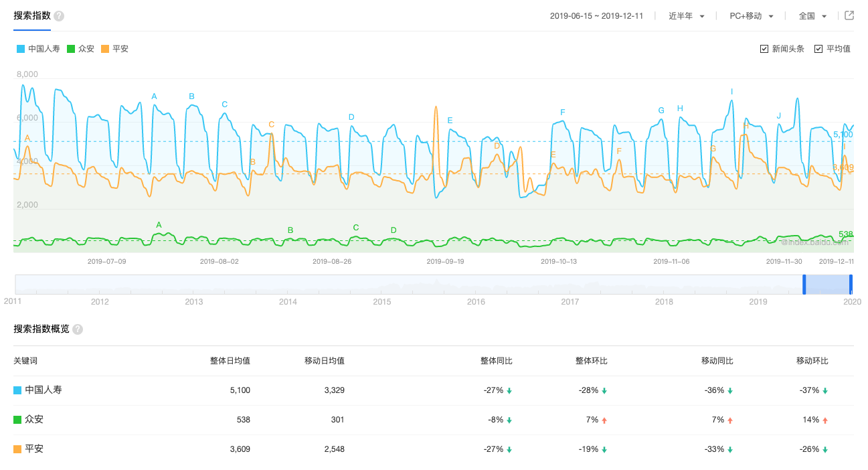Click 众安 row keyword in overview table
The image size is (868, 470).
point(34,420)
